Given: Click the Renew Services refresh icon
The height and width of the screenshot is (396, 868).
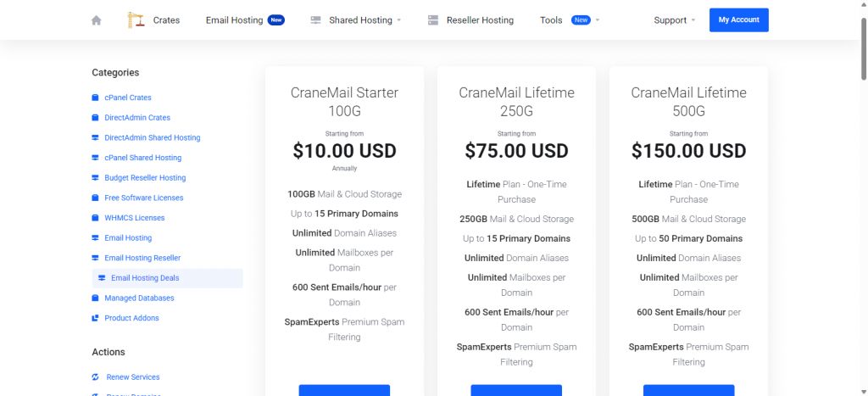Looking at the screenshot, I should (x=95, y=377).
